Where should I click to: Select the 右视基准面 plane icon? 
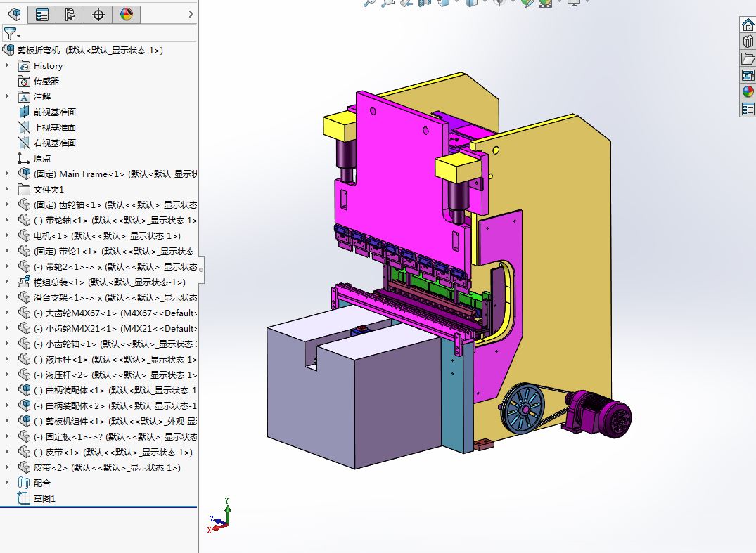pyautogui.click(x=24, y=143)
